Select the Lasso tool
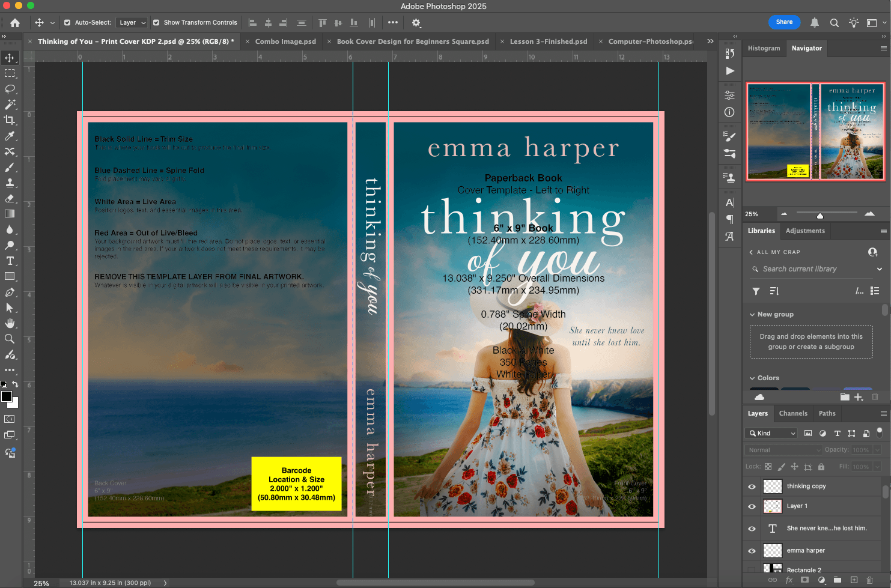 10,89
